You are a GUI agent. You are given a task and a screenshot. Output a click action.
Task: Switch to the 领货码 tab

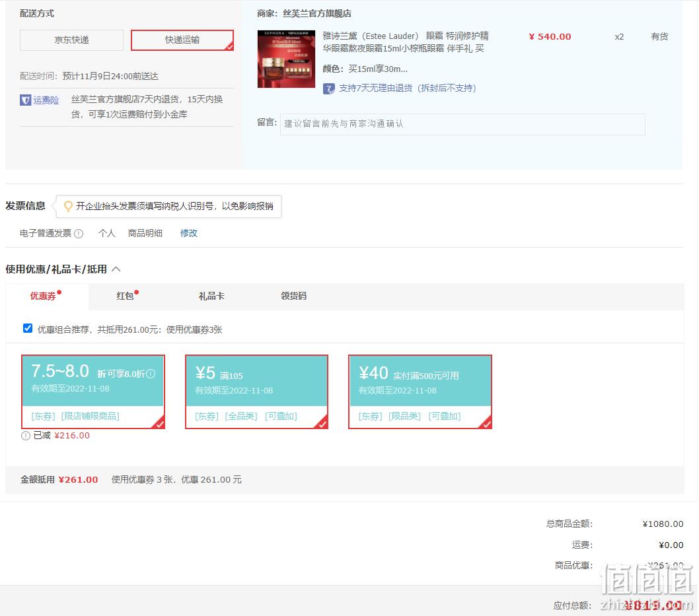click(x=293, y=296)
